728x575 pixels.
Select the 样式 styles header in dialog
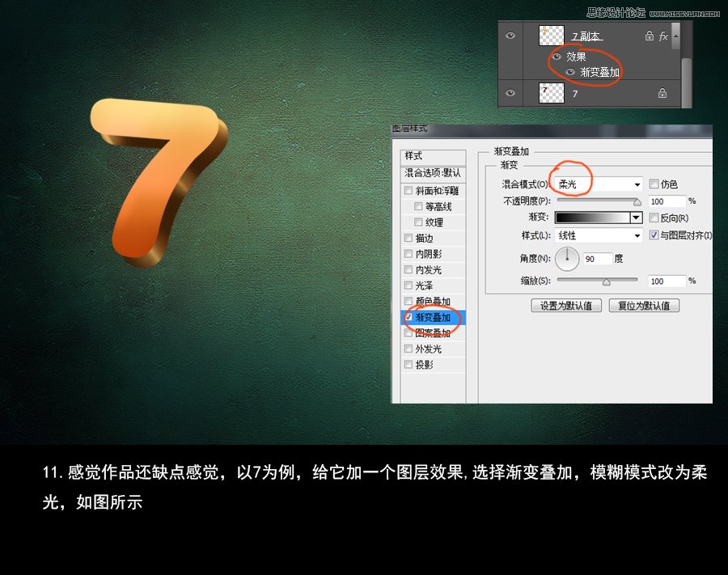[433, 156]
